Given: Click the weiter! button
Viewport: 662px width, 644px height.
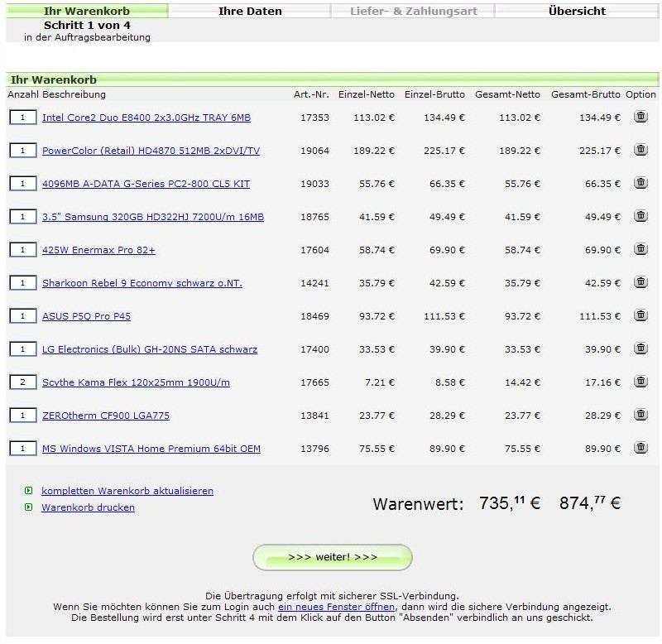Looking at the screenshot, I should [333, 557].
